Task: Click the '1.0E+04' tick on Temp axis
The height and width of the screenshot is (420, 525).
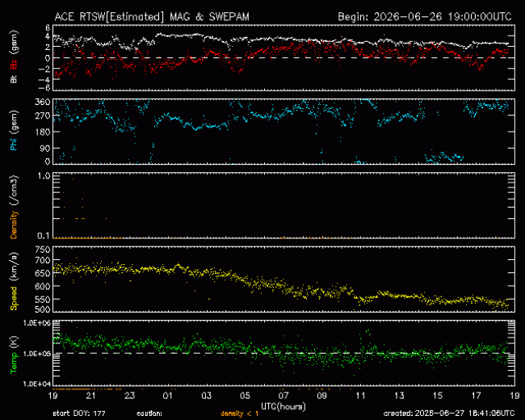Action: coord(37,384)
